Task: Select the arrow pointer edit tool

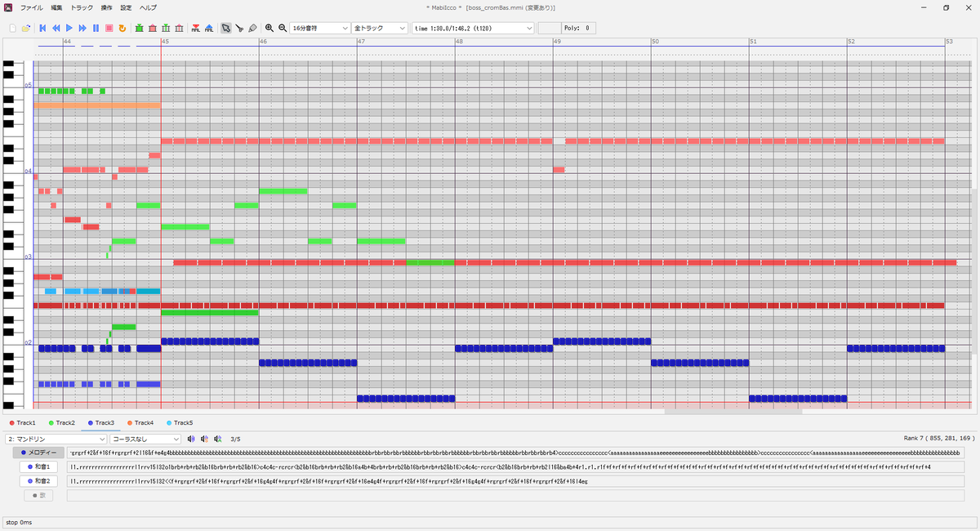Action: (226, 28)
